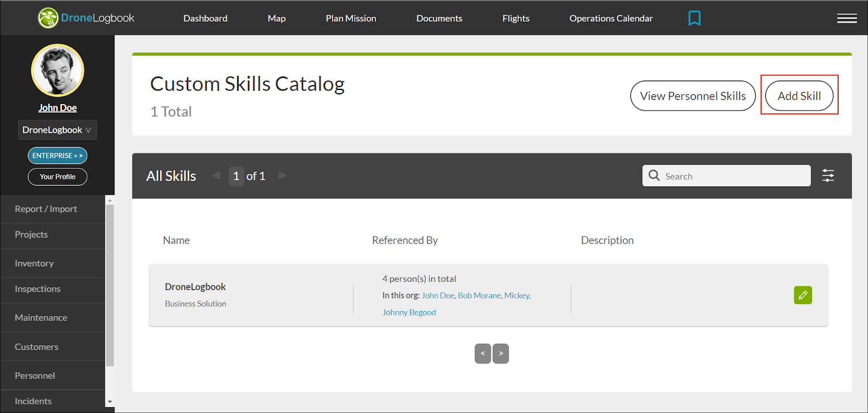
Task: Click bottom next page '>' button
Action: (501, 353)
